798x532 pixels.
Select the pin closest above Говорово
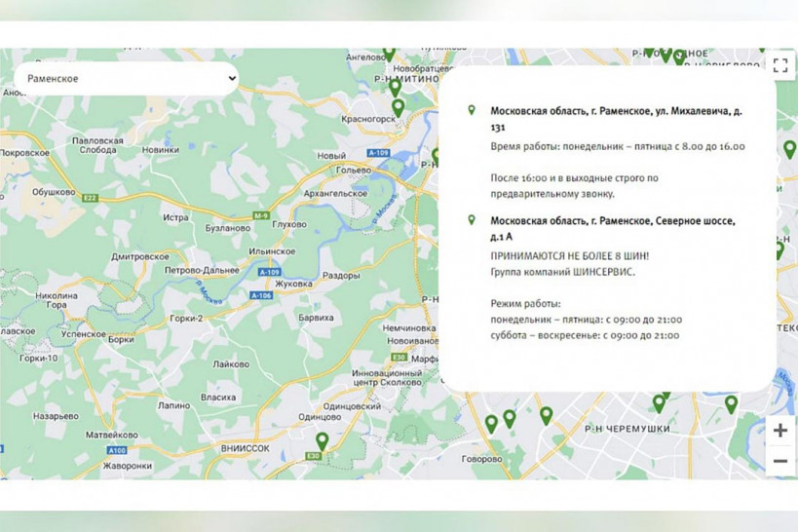coord(491,425)
